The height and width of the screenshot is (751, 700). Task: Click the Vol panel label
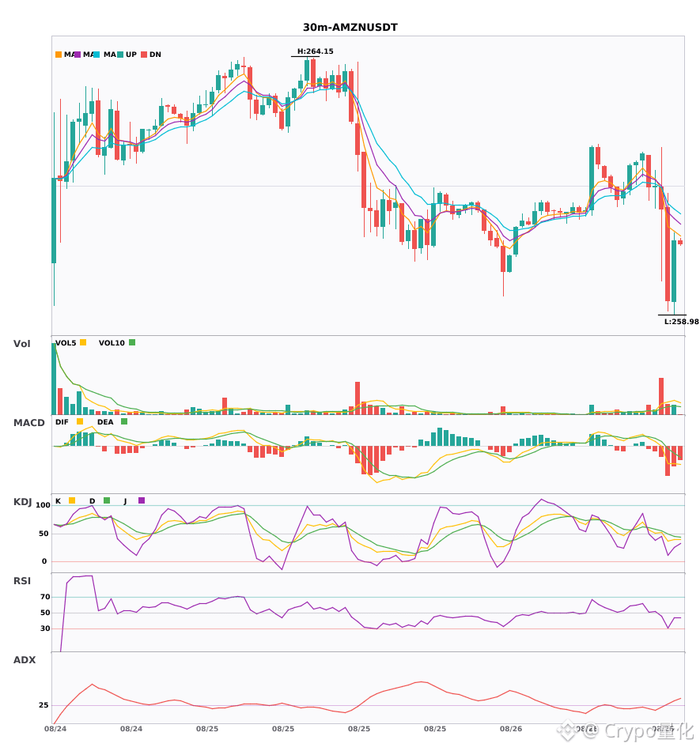(x=21, y=343)
